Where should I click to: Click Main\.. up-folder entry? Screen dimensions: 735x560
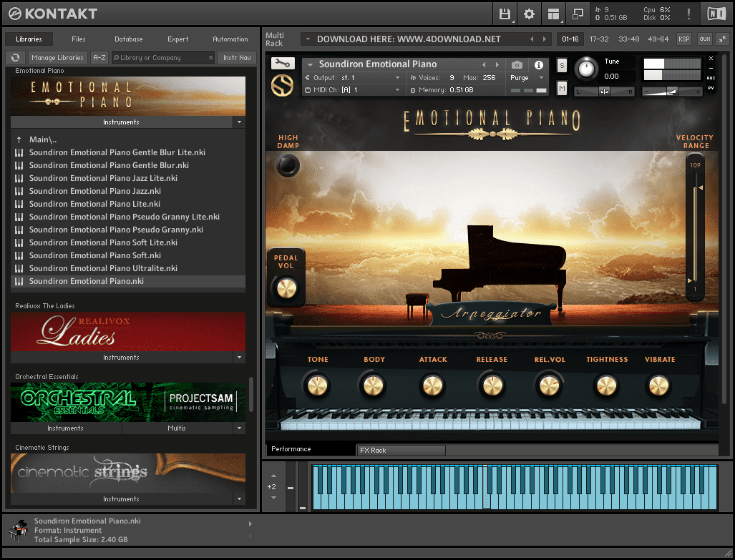point(43,139)
